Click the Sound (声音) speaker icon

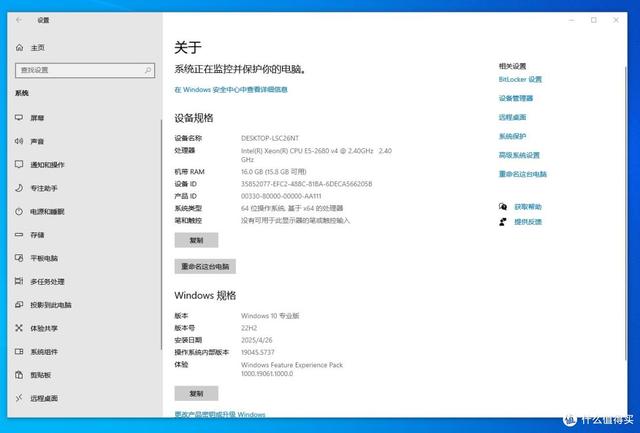(19, 141)
